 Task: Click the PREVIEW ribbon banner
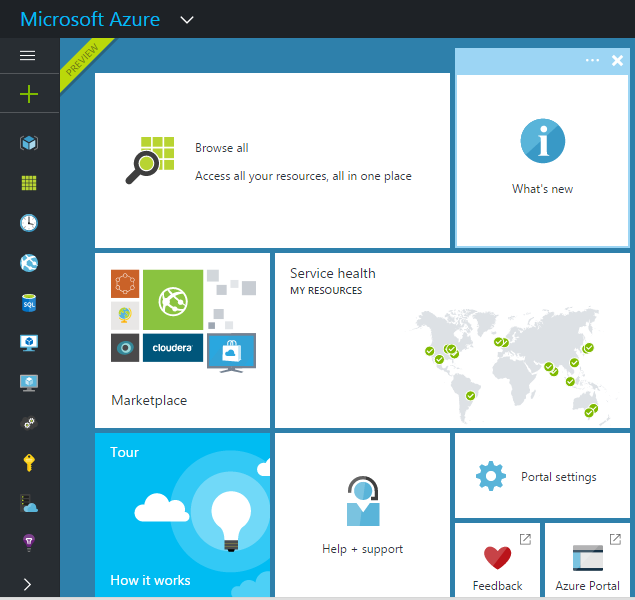pos(83,61)
